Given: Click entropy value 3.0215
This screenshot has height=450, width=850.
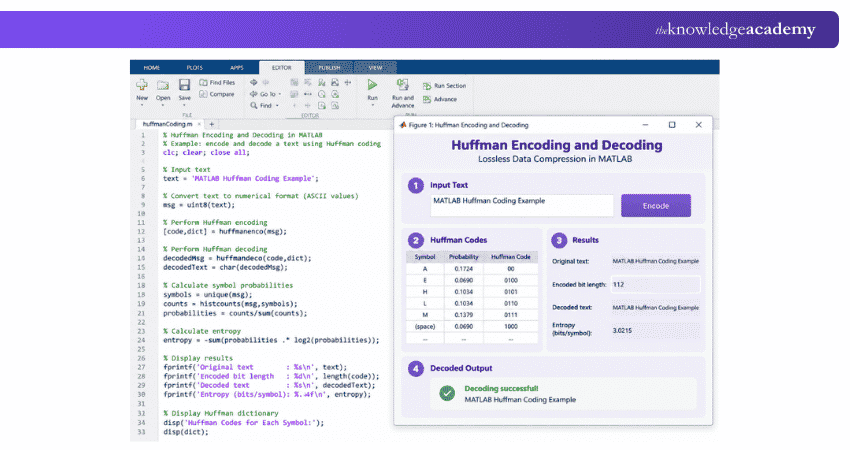Looking at the screenshot, I should [x=622, y=330].
